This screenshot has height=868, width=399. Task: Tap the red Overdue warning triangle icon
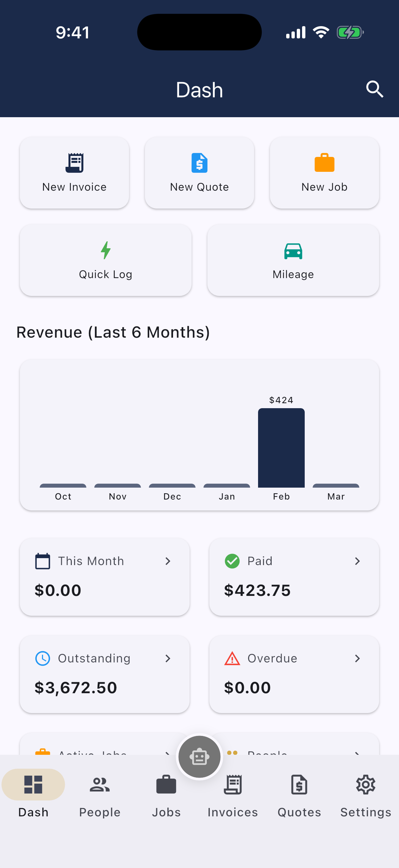click(232, 658)
